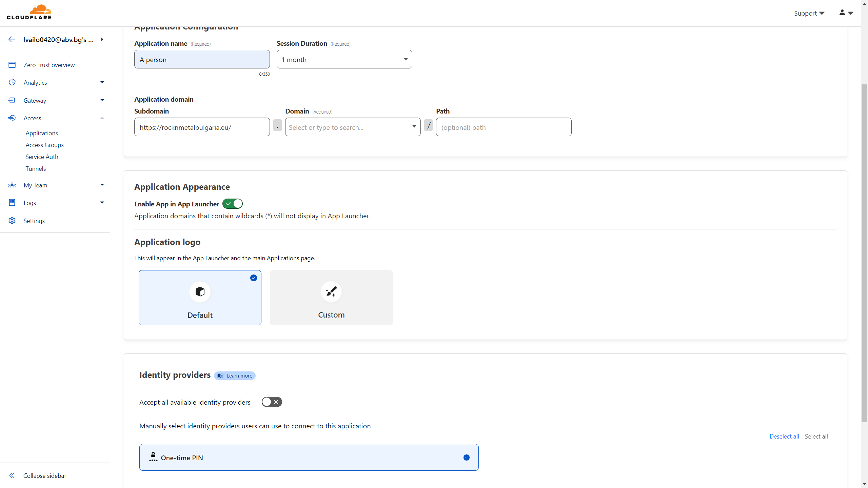Open Access Groups in the sidebar
Image resolution: width=868 pixels, height=488 pixels.
(44, 145)
